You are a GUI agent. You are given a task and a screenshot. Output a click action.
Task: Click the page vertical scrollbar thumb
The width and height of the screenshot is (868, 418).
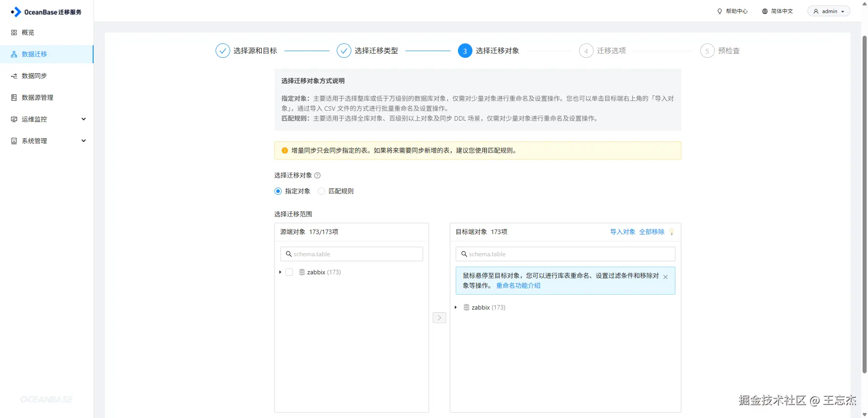coord(864,203)
